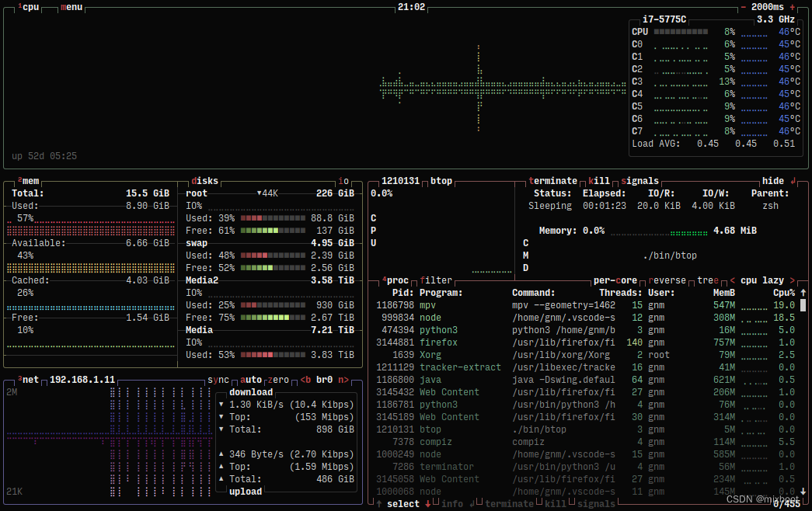Image resolution: width=812 pixels, height=511 pixels.
Task: Click the Media2 free meter
Action: [273, 318]
